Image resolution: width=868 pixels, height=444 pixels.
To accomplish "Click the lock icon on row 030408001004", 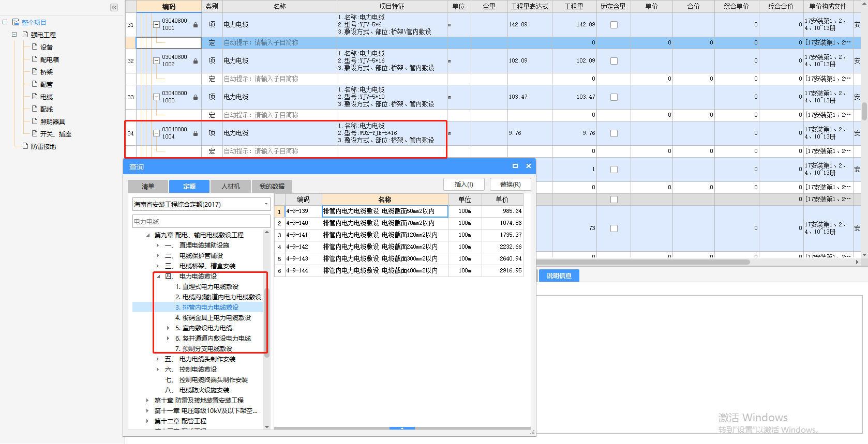I will (x=196, y=133).
